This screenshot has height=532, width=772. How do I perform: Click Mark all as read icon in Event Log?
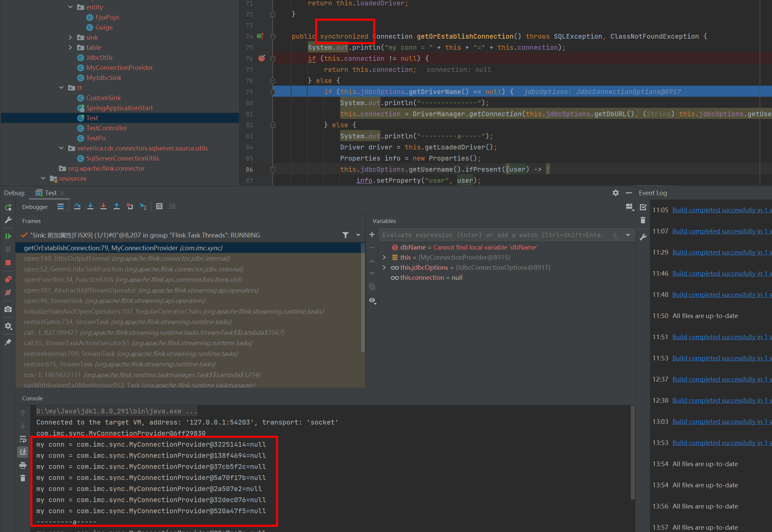click(x=643, y=207)
